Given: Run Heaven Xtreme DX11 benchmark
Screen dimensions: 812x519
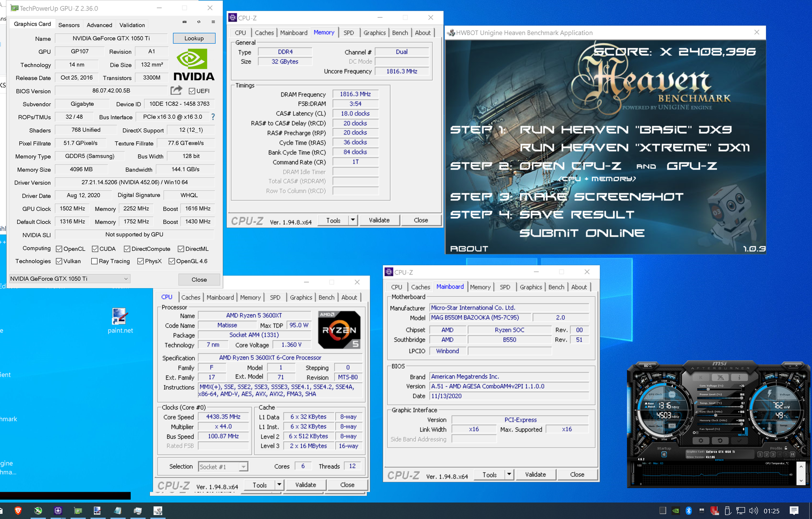Looking at the screenshot, I should [x=635, y=148].
